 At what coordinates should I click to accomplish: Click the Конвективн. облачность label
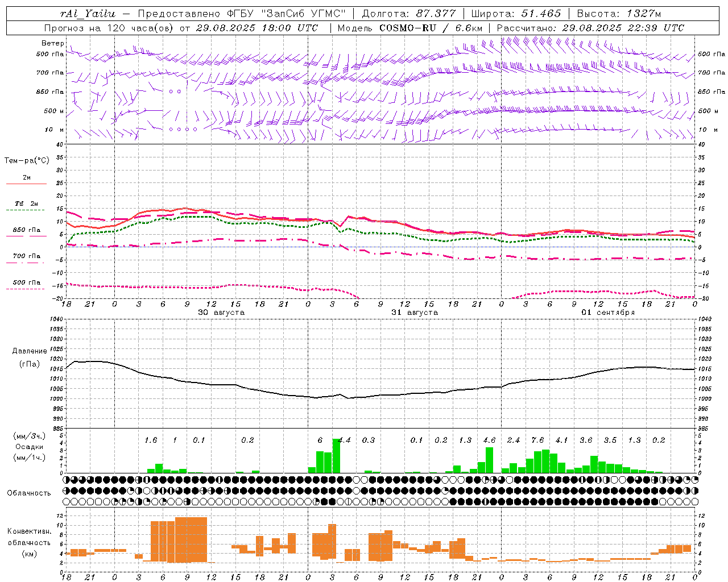pos(29,537)
